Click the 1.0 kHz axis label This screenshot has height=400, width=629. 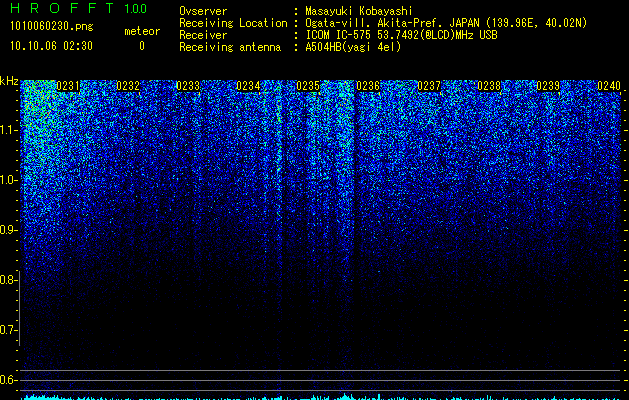(x=7, y=180)
